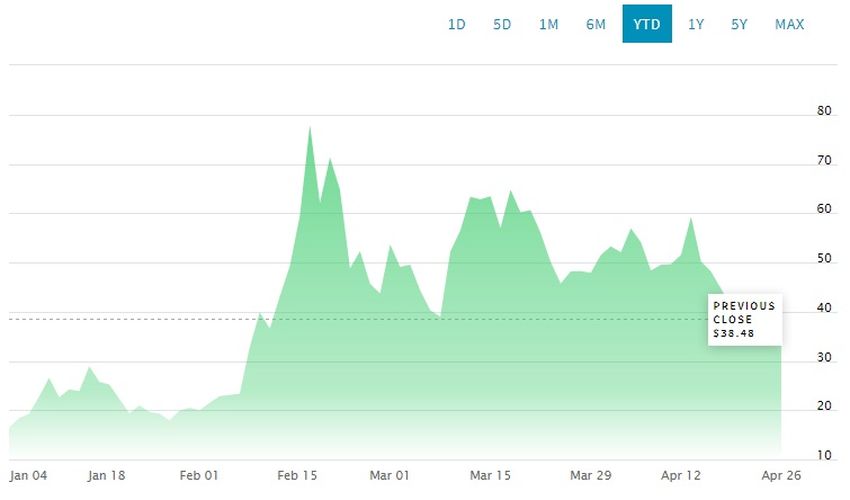The width and height of the screenshot is (850, 500).
Task: Select the 1Y chart range
Action: [x=696, y=24]
